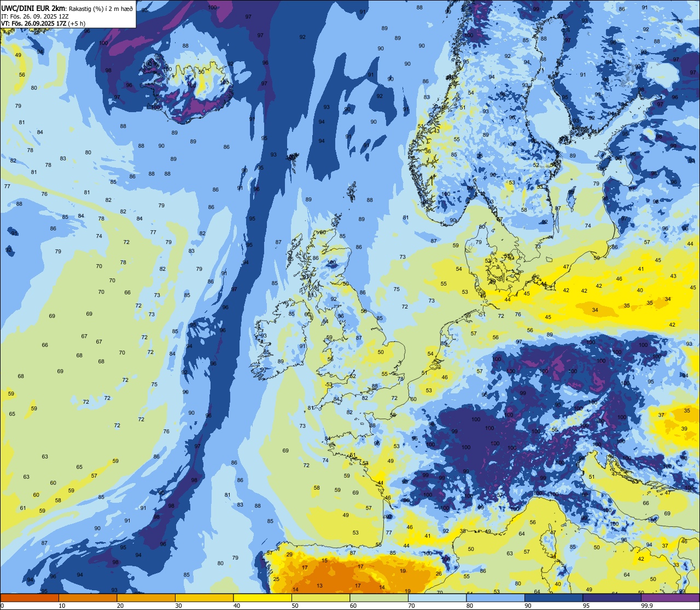
Task: Click the "20" legend scale label
Action: pyautogui.click(x=120, y=606)
